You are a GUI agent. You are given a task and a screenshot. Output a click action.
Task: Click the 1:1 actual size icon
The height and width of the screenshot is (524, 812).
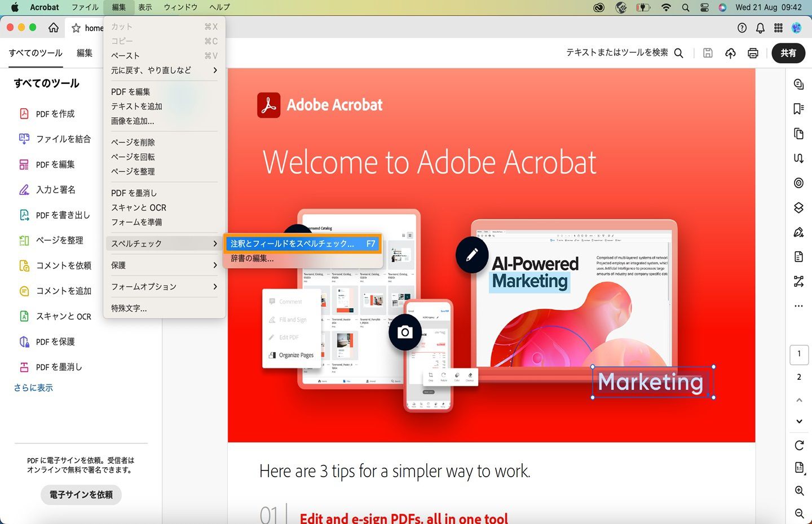click(x=798, y=467)
